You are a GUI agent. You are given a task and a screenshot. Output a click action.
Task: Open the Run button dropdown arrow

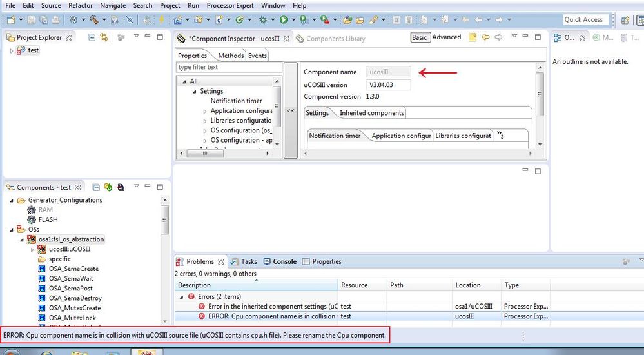pyautogui.click(x=293, y=19)
